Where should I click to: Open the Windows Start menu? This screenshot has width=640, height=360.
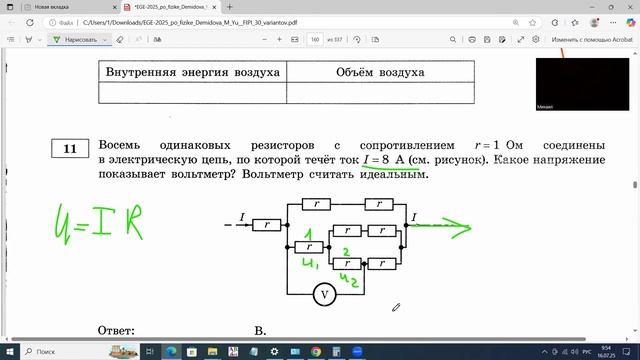(x=9, y=351)
